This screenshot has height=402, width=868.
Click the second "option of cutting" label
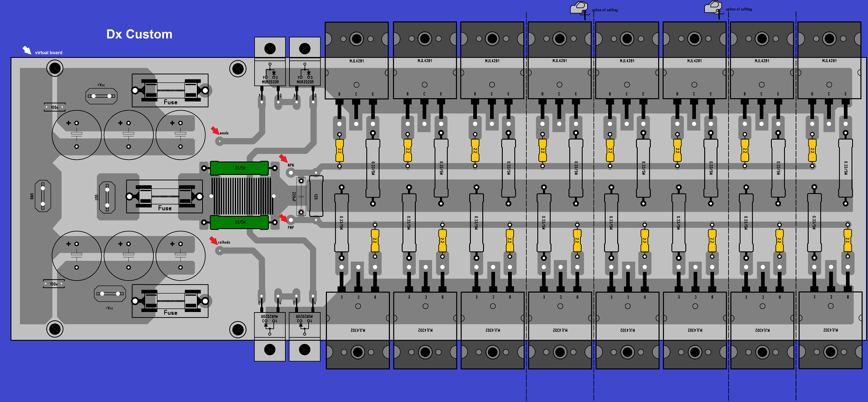pos(739,9)
